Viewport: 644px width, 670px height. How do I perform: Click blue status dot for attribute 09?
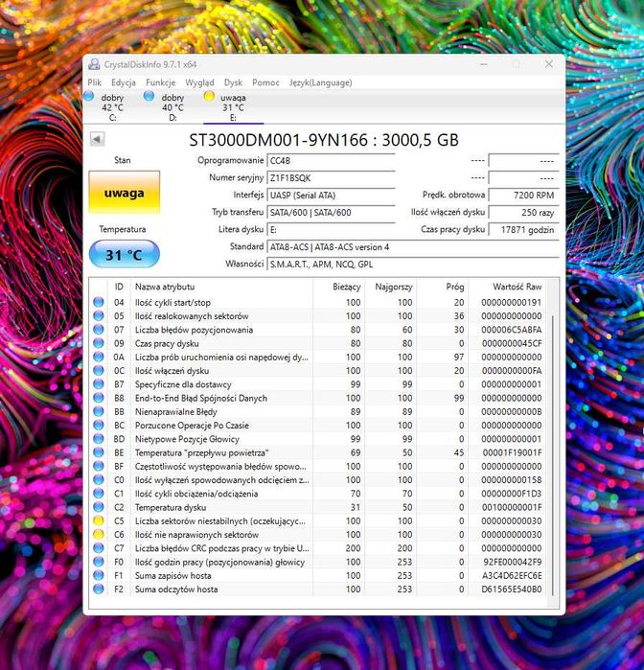pyautogui.click(x=99, y=343)
